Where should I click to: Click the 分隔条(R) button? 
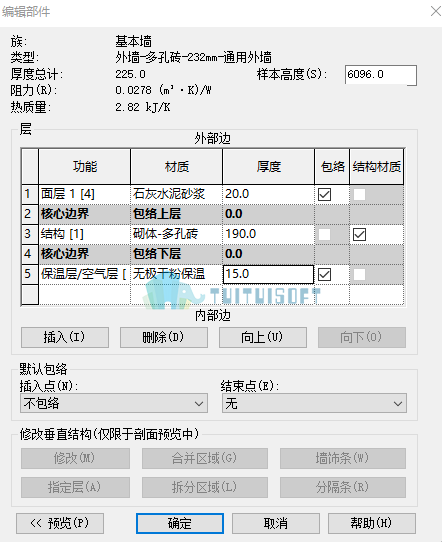click(x=342, y=487)
